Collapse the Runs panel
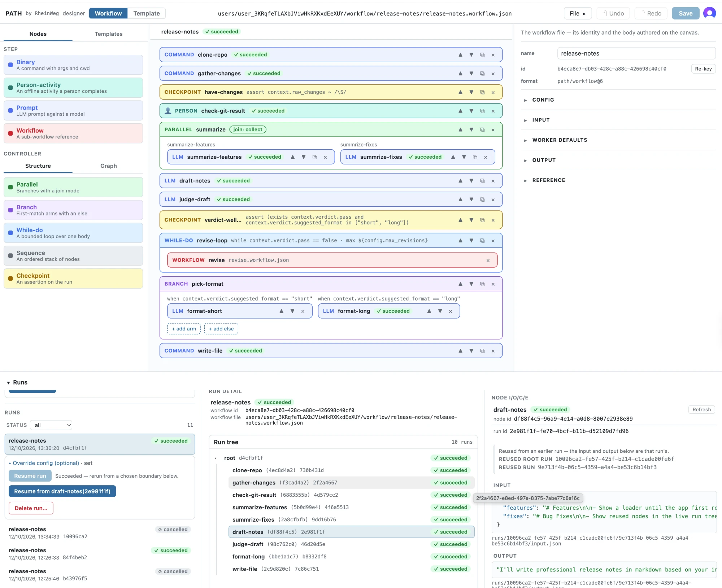This screenshot has width=722, height=588. tap(17, 382)
